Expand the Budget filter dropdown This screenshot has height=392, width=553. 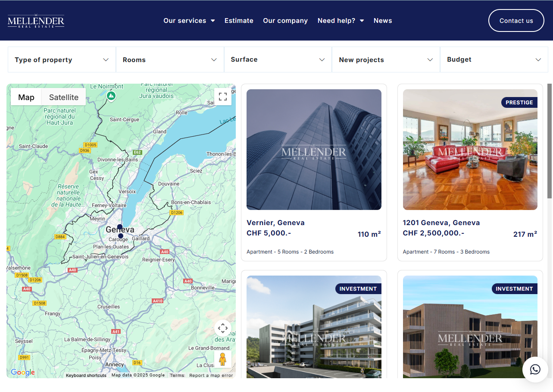pos(494,60)
